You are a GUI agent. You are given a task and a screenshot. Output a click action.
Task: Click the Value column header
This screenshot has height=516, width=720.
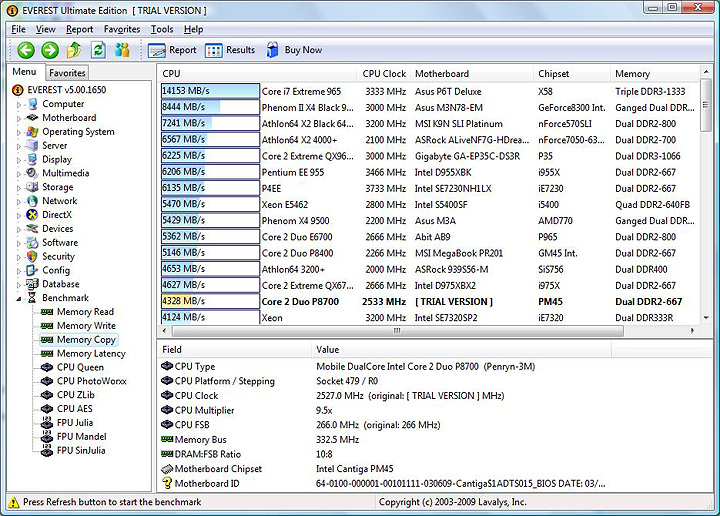(x=461, y=350)
